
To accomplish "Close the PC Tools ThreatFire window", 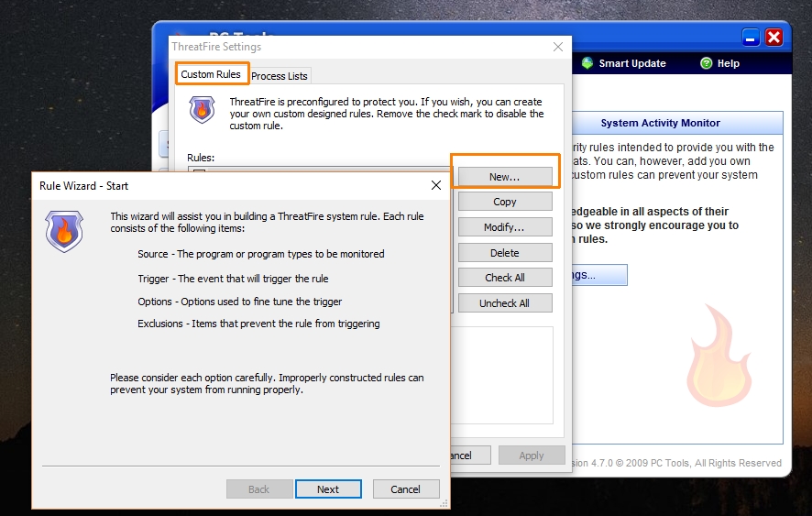I will click(x=774, y=38).
